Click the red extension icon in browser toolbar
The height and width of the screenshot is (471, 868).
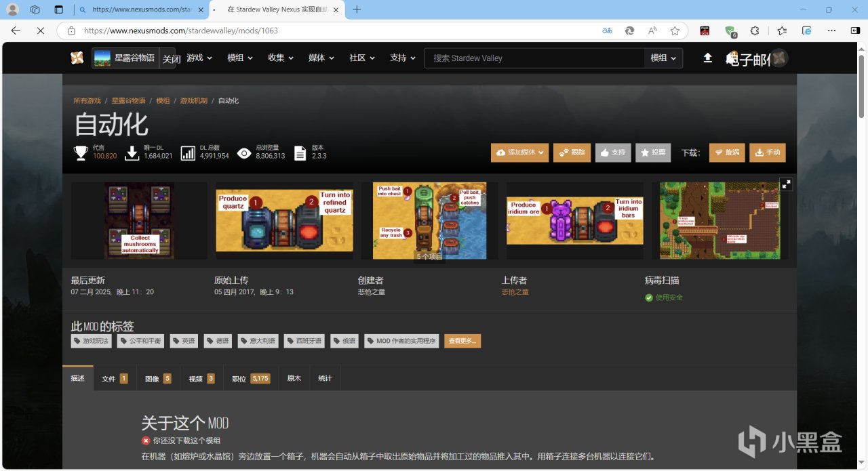pyautogui.click(x=705, y=30)
